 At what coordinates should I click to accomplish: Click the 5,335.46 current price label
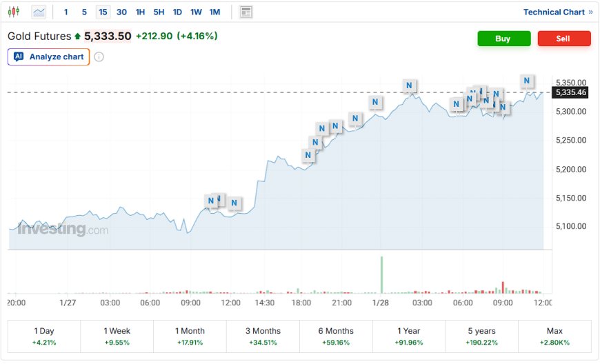[570, 92]
